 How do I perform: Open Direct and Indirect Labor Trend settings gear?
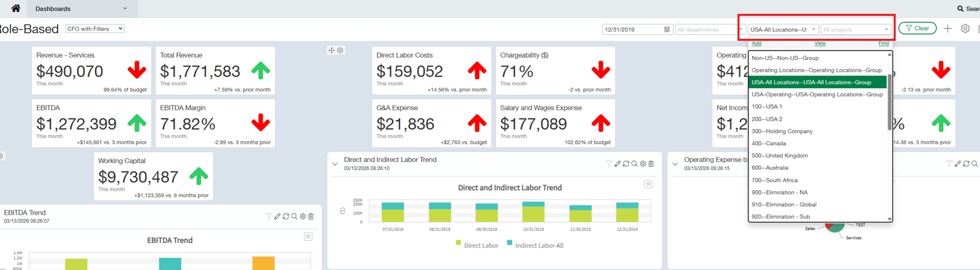[x=643, y=164]
